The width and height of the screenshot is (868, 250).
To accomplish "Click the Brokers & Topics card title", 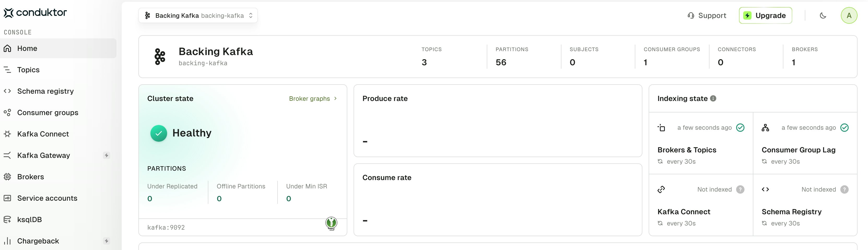I will tap(687, 150).
